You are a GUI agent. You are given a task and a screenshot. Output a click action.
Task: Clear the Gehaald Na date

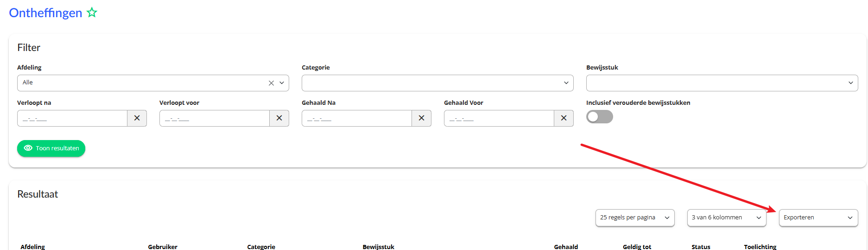tap(421, 118)
